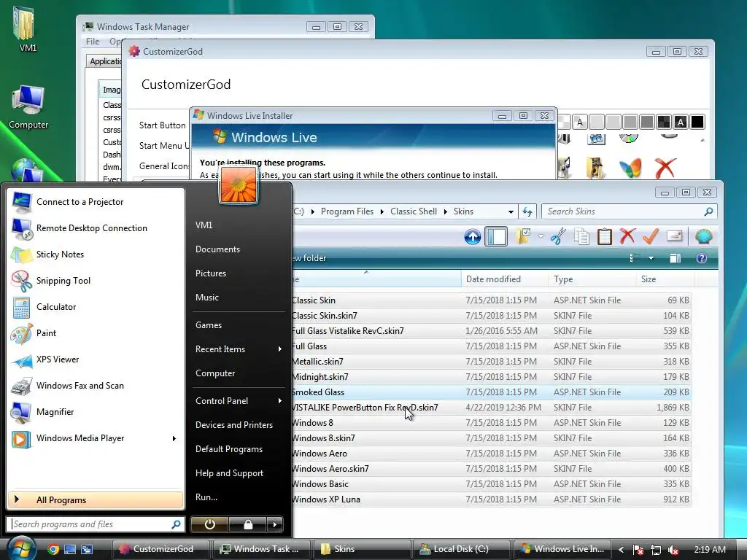Image resolution: width=747 pixels, height=560 pixels.
Task: Launch Magnifier from Start menu
Action: (x=96, y=412)
